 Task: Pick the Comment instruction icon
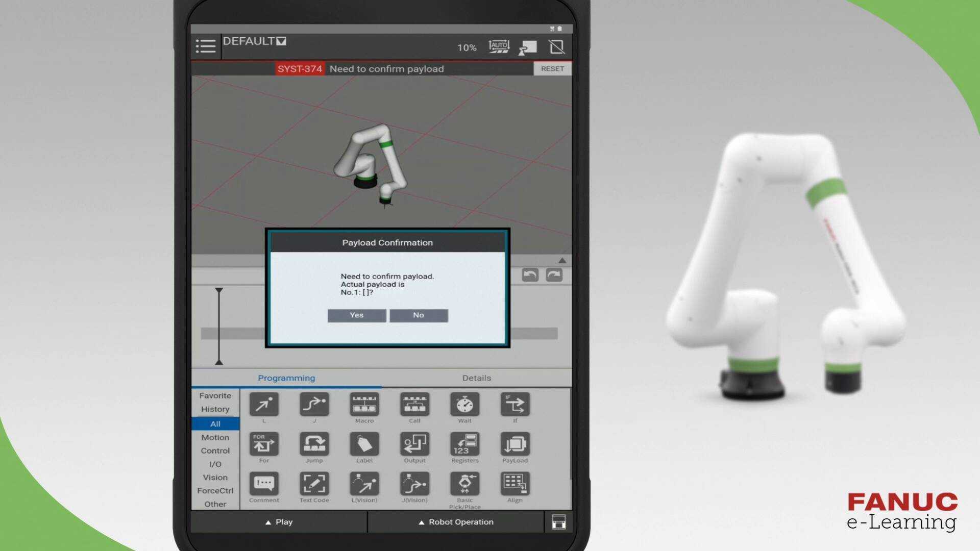264,484
